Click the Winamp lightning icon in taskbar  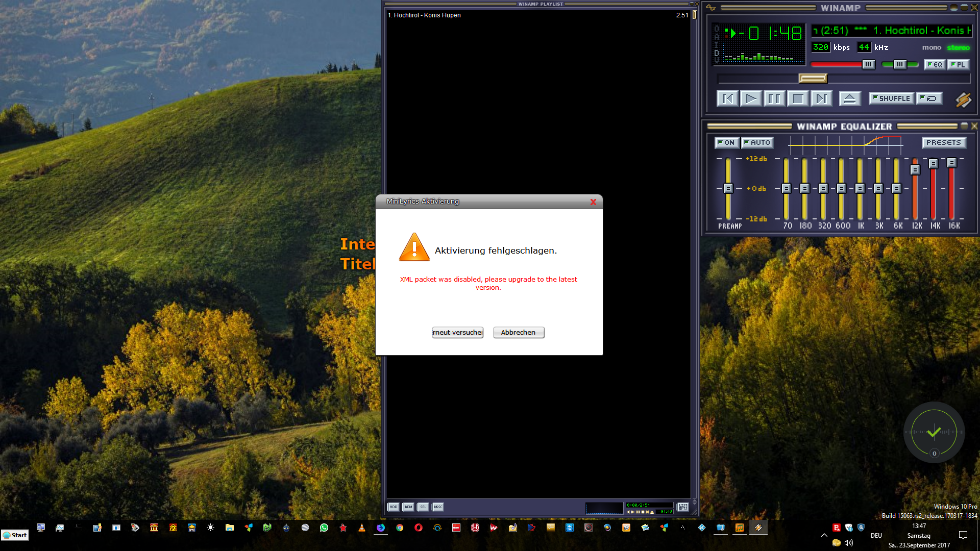(x=758, y=528)
